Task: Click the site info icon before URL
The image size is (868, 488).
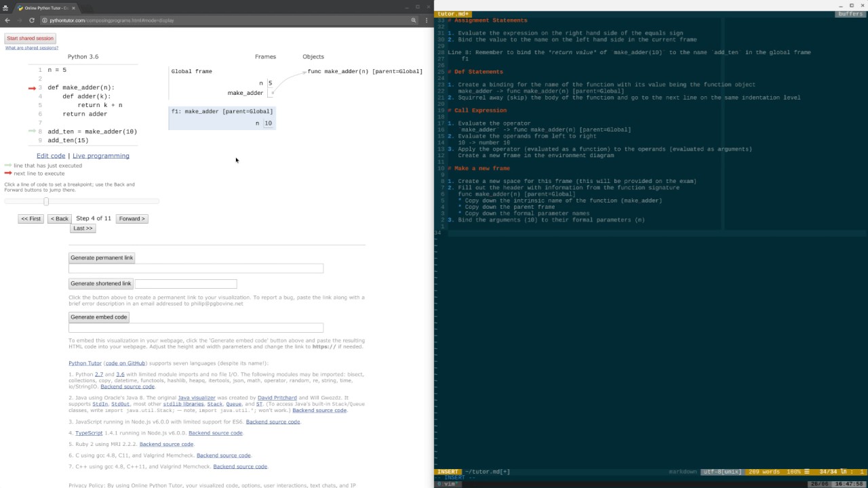Action: (x=45, y=20)
